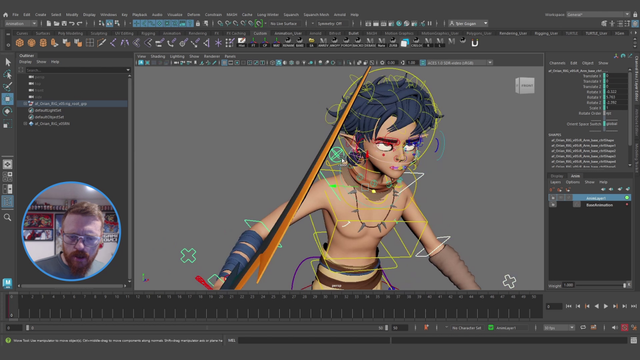The height and width of the screenshot is (360, 640).
Task: Open the Channels menu in Channel Box
Action: click(557, 63)
